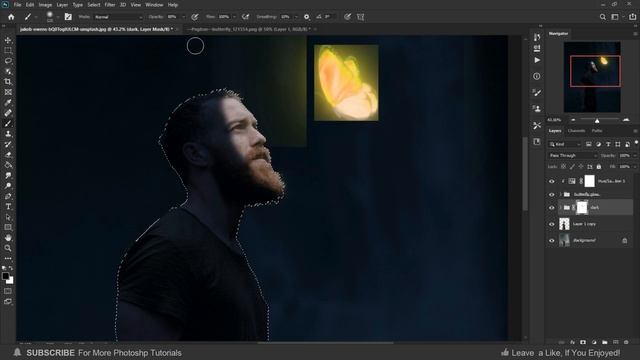
Task: Open the search magnifier at top right
Action: point(602,17)
